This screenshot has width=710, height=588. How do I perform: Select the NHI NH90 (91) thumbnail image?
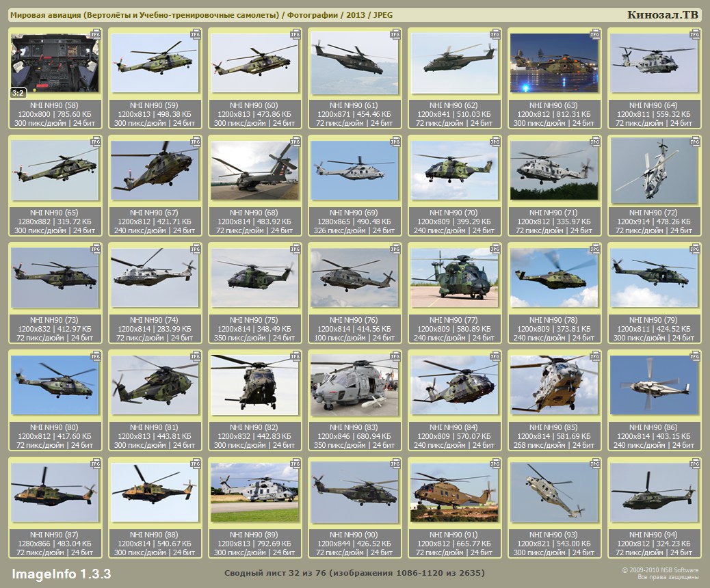[x=454, y=492]
